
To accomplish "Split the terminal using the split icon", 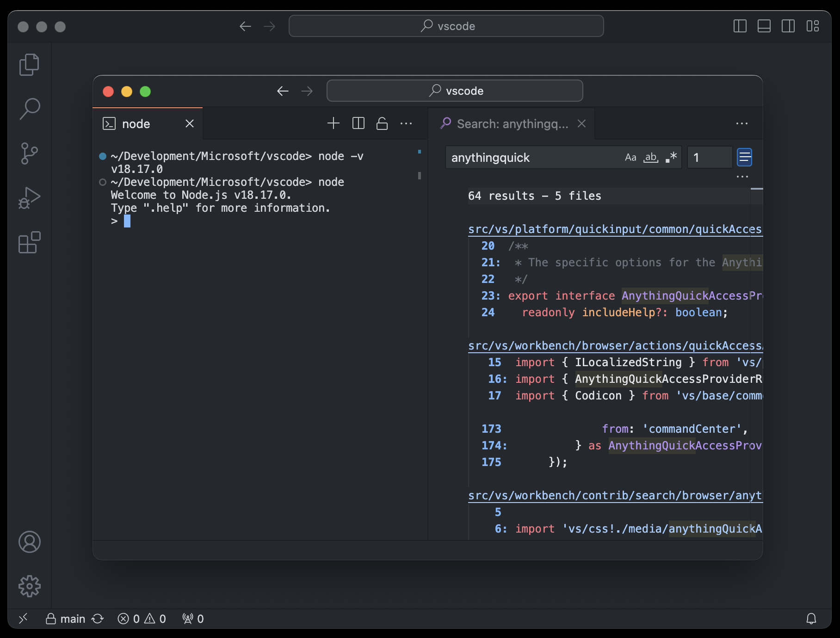I will point(358,123).
